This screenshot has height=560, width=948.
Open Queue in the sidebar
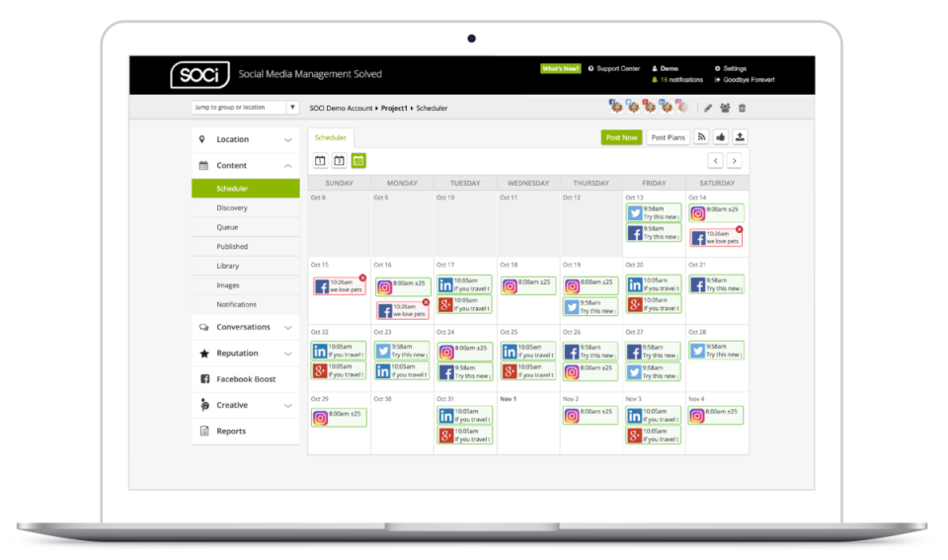point(246,227)
